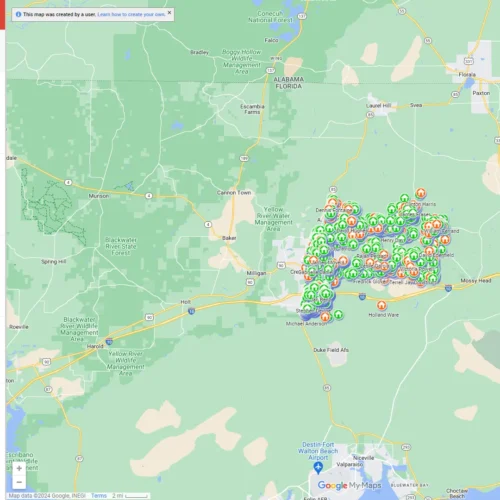Click the blue info icon in the banner
Image resolution: width=500 pixels, height=500 pixels.
pos(18,14)
